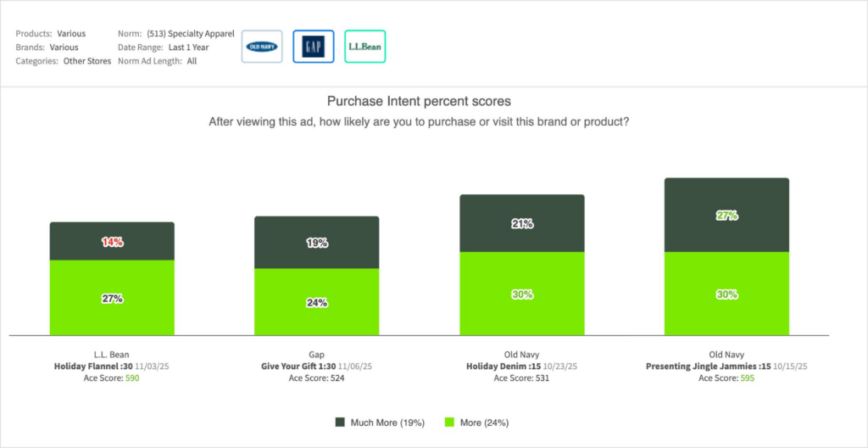Click L.L. Bean's 14% Much More segment

[x=112, y=242]
